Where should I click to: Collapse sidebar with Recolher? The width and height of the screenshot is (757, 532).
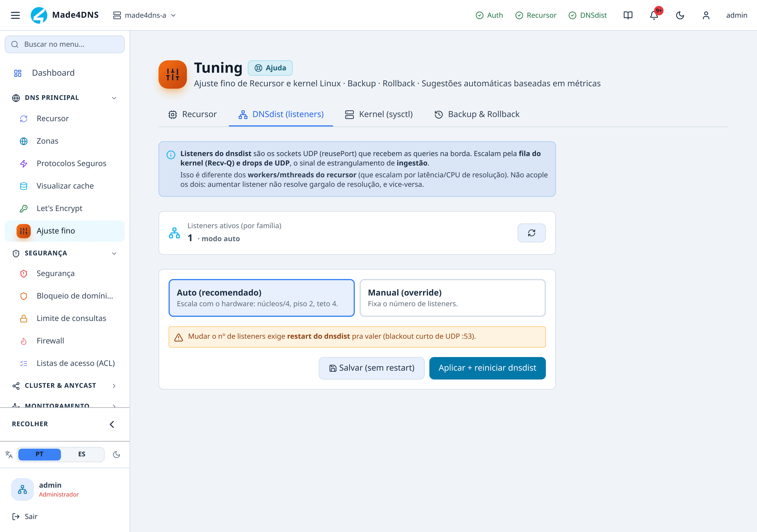pyautogui.click(x=65, y=424)
